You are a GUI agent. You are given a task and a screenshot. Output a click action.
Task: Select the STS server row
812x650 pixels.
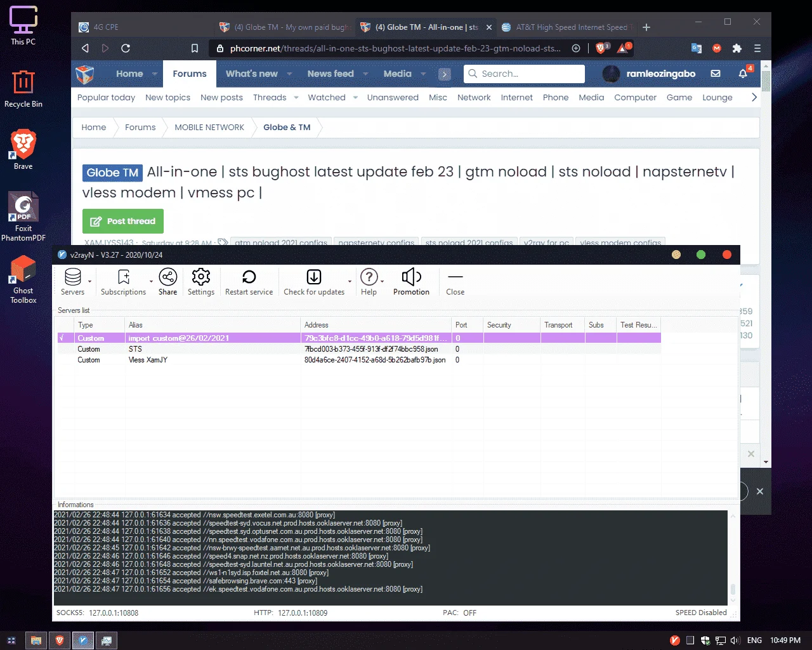click(x=359, y=349)
